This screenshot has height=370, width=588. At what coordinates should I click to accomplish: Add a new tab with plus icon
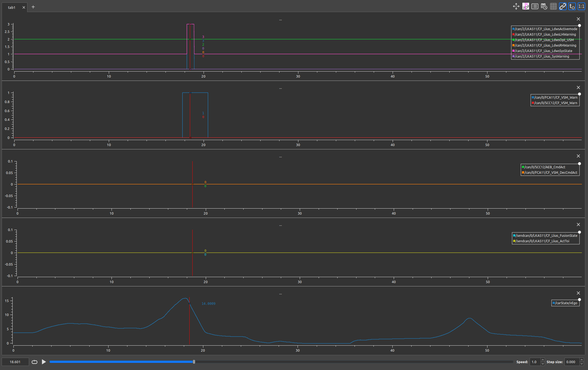point(33,7)
